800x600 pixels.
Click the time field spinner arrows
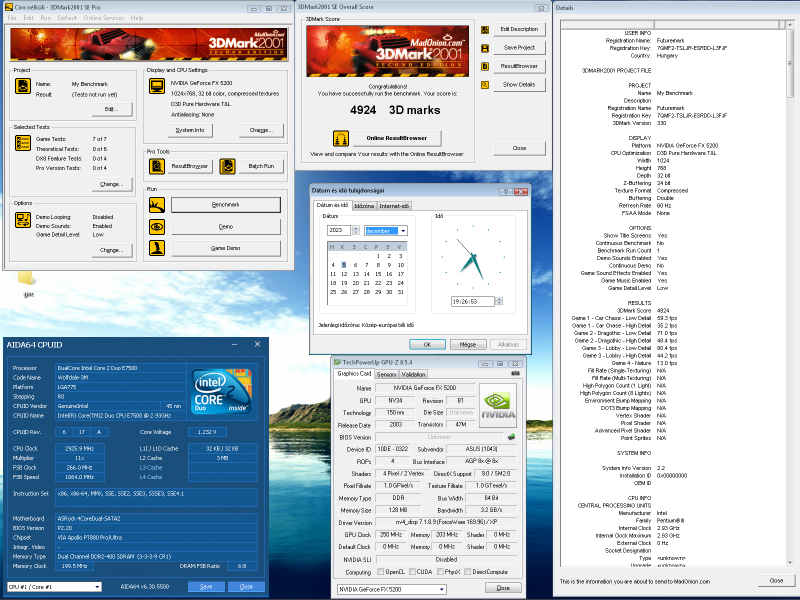[499, 302]
